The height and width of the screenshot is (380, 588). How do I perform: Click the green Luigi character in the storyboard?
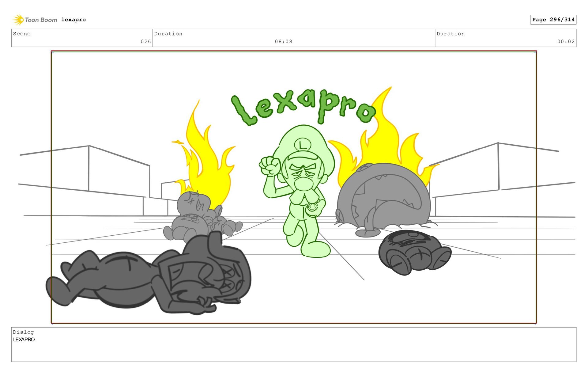click(x=296, y=191)
